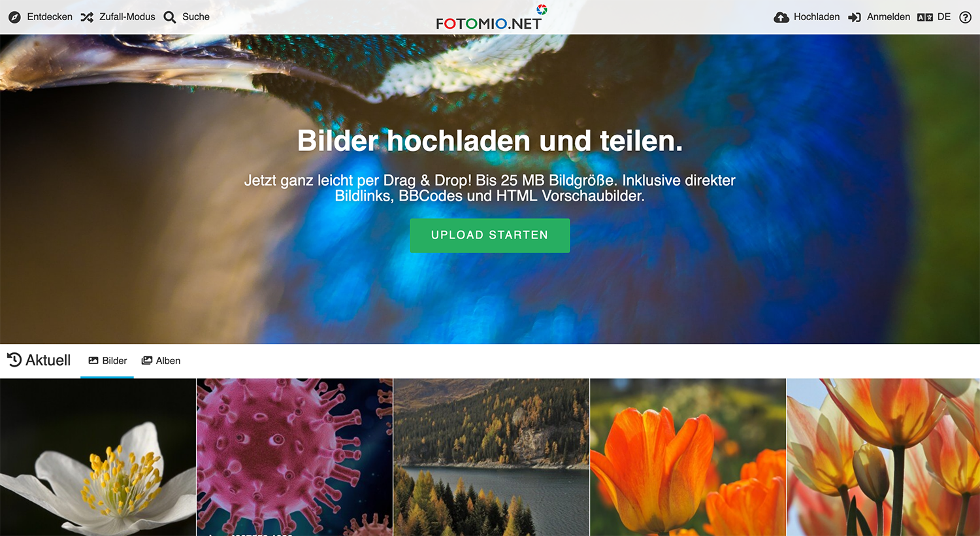Click the Aktuell history clock icon
Viewport: 980px width, 536px height.
(x=14, y=360)
